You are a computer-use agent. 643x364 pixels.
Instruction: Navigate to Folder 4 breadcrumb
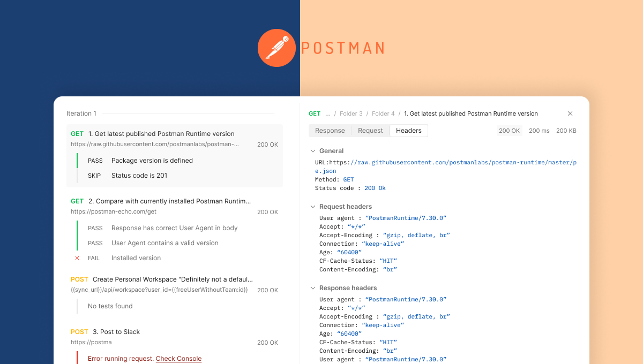(x=383, y=113)
